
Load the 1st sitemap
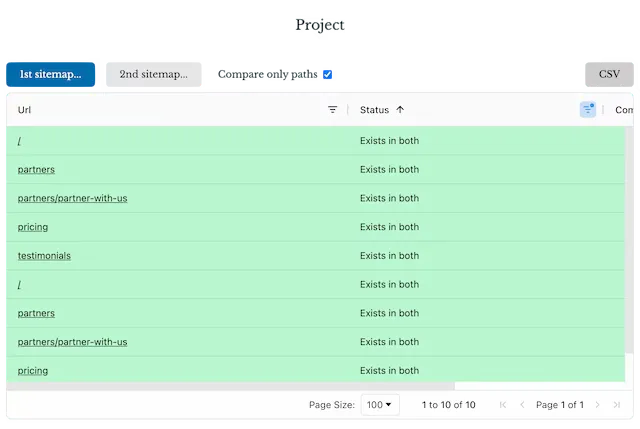point(51,74)
